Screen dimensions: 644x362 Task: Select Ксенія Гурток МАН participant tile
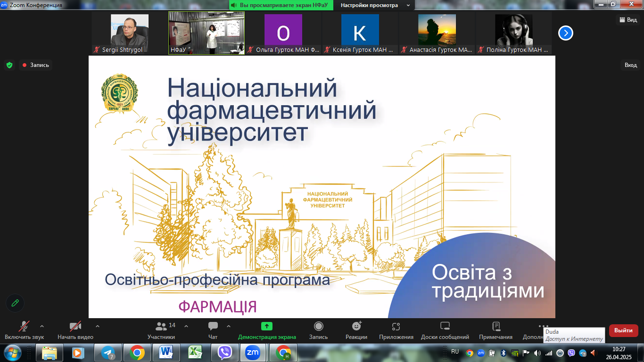point(360,33)
